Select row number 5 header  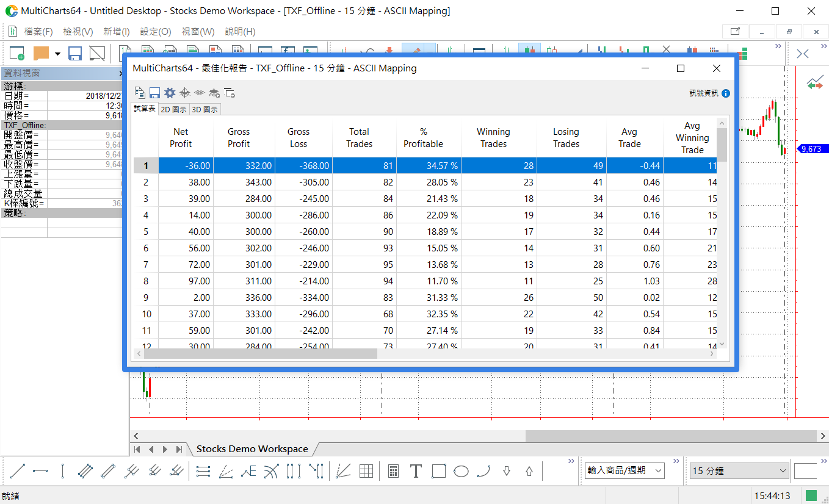(146, 232)
